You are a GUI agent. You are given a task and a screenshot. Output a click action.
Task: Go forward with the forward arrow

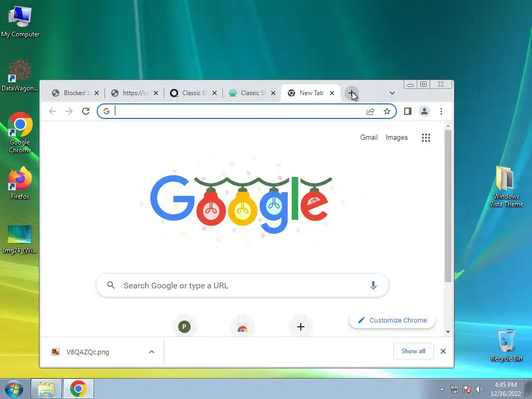[69, 111]
